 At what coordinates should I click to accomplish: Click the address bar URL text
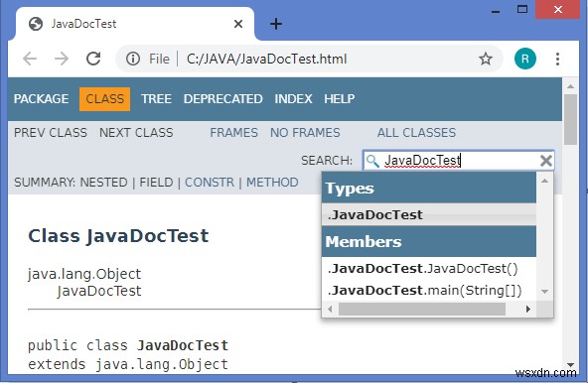coord(266,59)
